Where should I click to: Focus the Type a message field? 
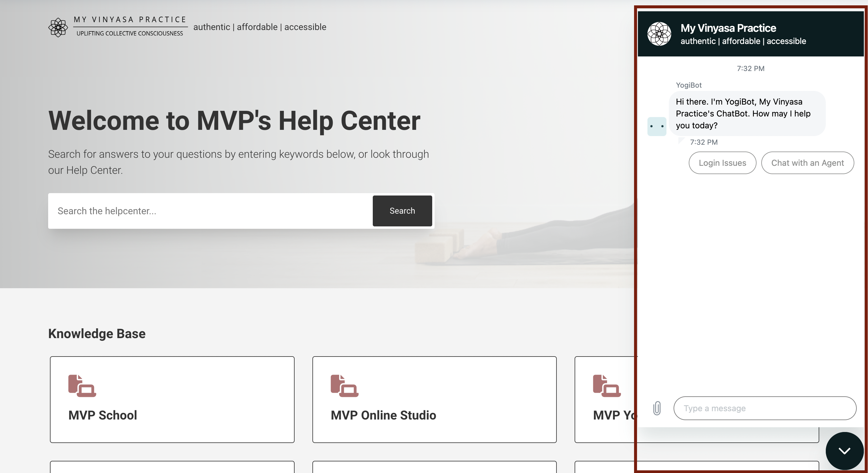(765, 408)
